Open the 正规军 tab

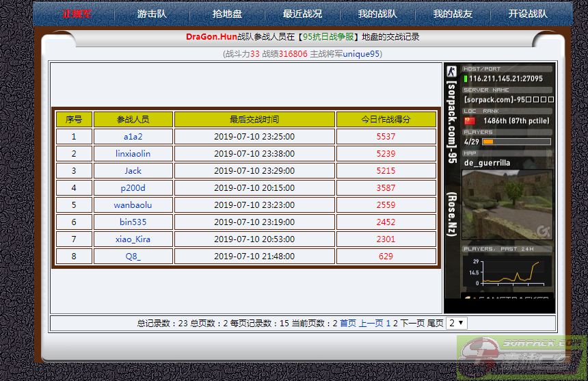(x=77, y=14)
